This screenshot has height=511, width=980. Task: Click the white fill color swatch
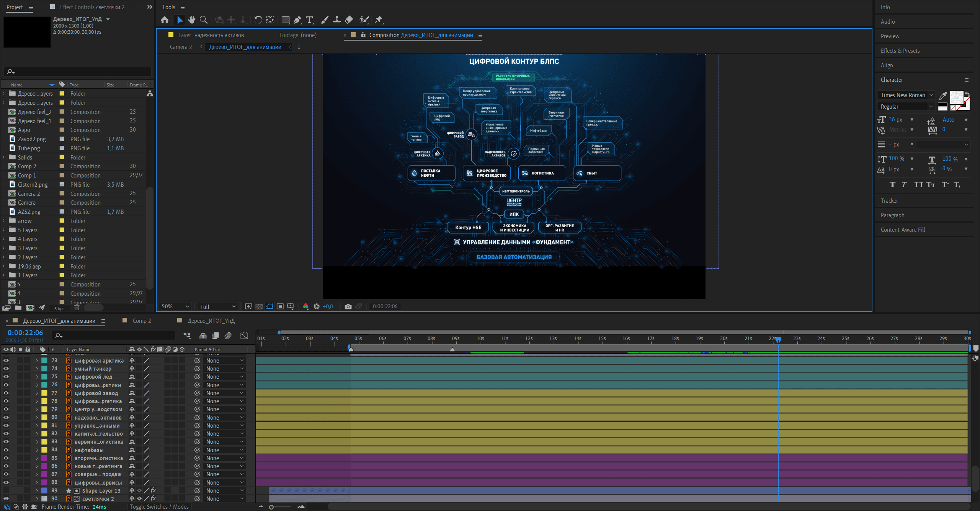coord(956,97)
